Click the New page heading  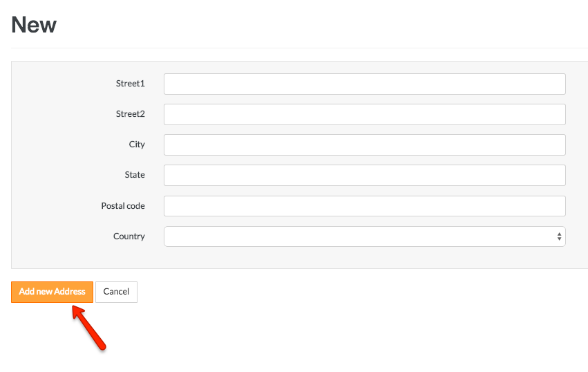pos(34,26)
